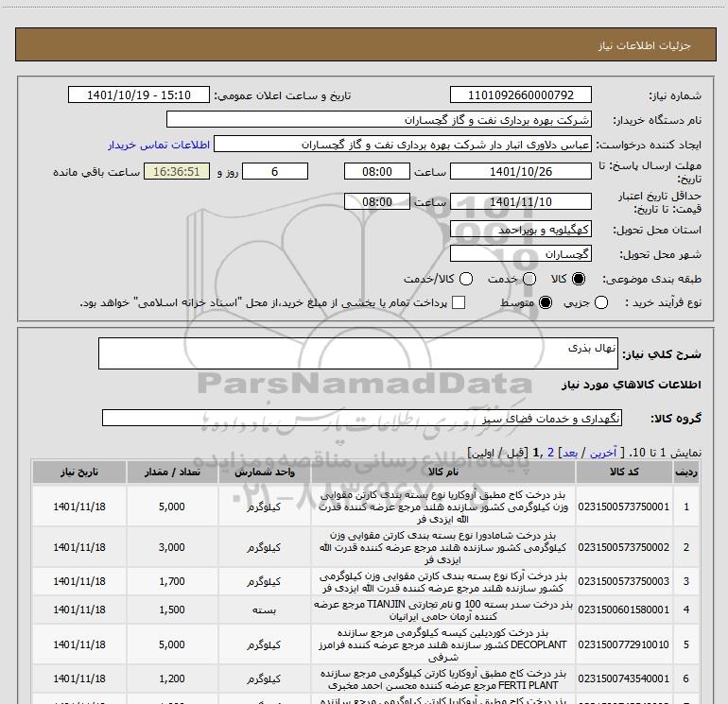728x704 pixels.
Task: Click the شامادورا item name in row 2
Action: pos(442,547)
